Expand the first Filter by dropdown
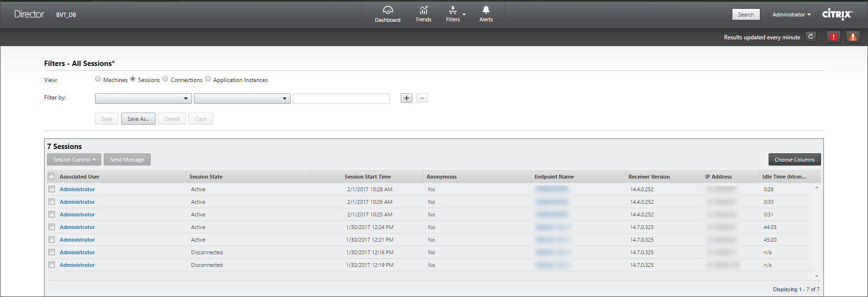 pos(142,99)
